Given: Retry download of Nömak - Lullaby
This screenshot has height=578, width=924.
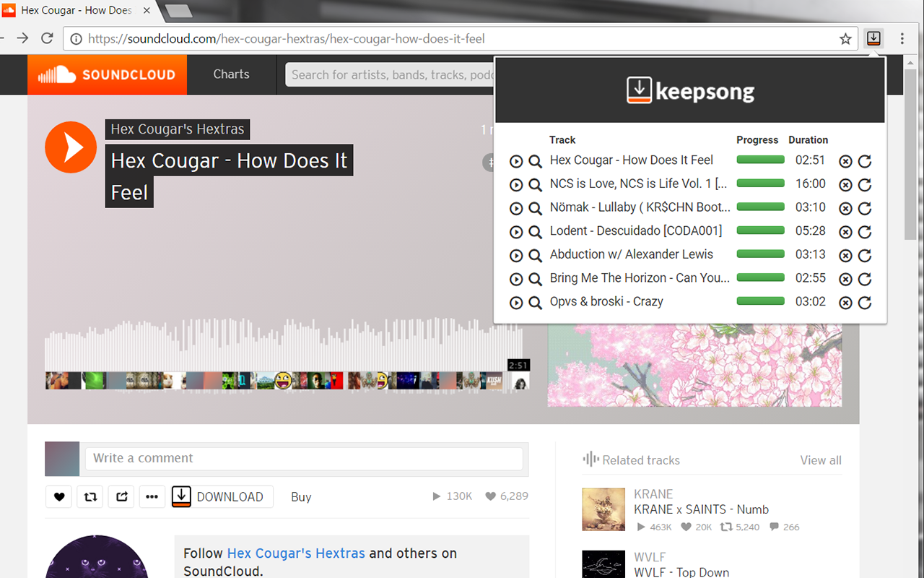Looking at the screenshot, I should coord(865,209).
